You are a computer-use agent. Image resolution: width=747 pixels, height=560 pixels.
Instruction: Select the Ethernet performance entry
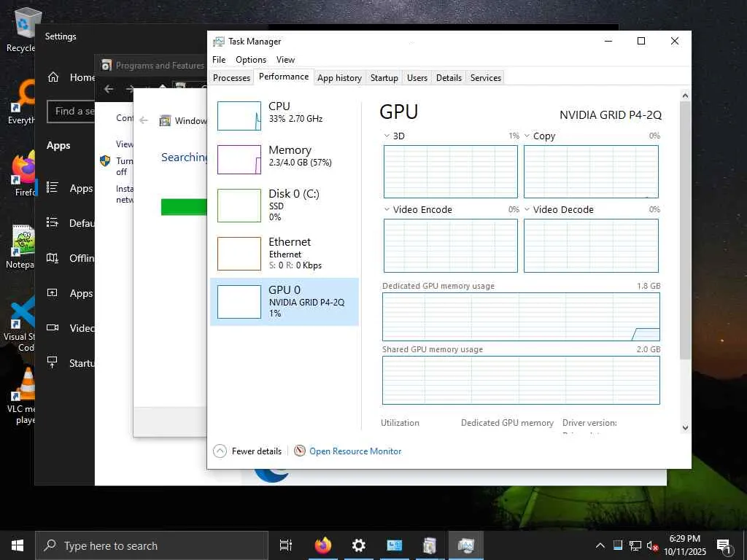(285, 253)
